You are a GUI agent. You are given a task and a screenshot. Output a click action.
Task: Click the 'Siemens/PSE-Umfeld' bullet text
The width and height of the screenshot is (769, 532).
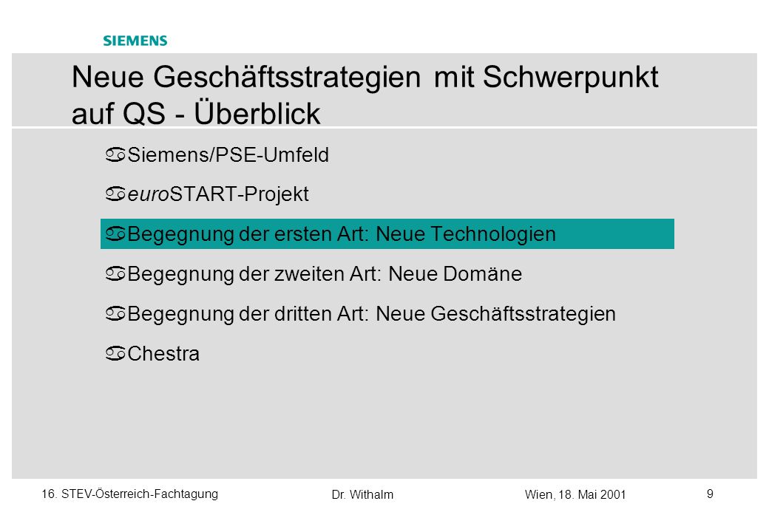click(x=228, y=155)
